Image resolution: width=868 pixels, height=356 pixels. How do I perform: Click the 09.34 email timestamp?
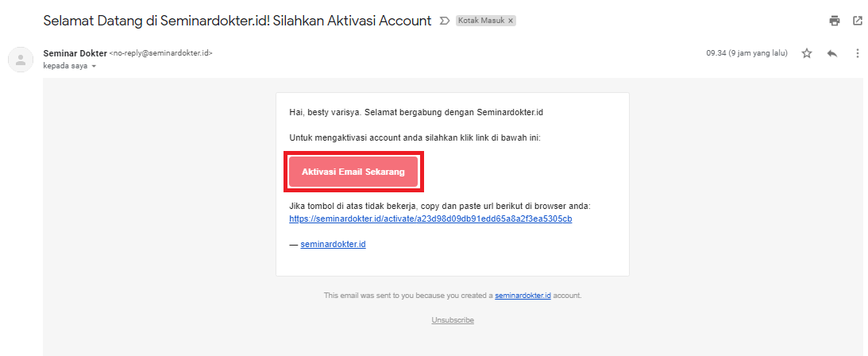coord(746,53)
